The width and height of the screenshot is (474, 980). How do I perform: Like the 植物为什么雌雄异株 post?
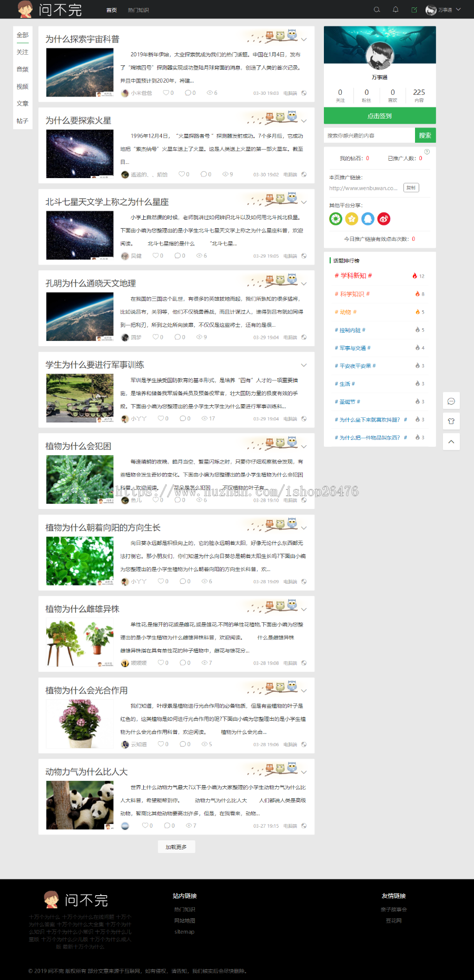click(x=161, y=663)
